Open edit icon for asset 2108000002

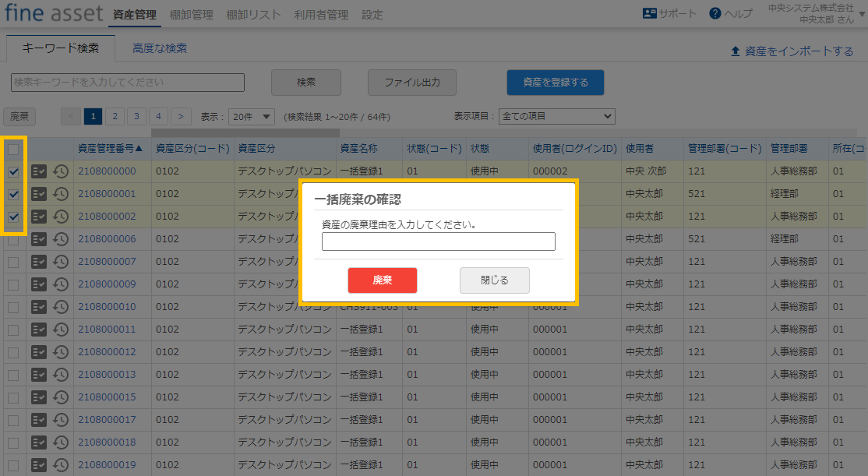39,217
